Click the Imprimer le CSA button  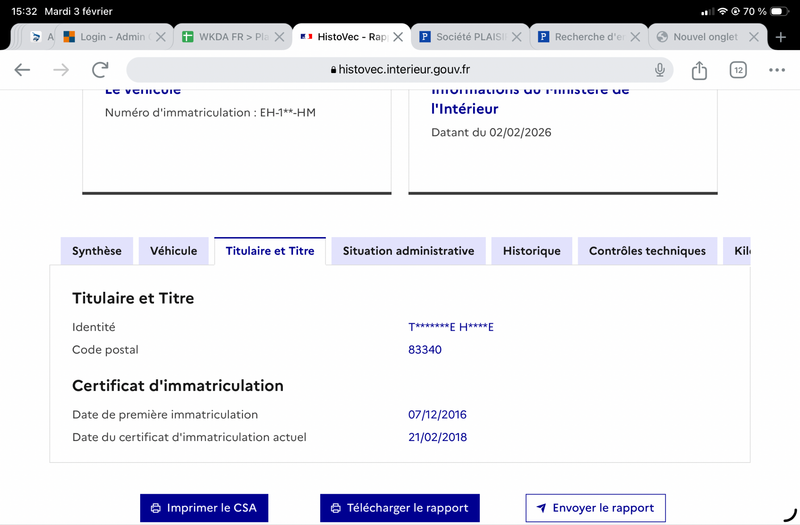204,508
